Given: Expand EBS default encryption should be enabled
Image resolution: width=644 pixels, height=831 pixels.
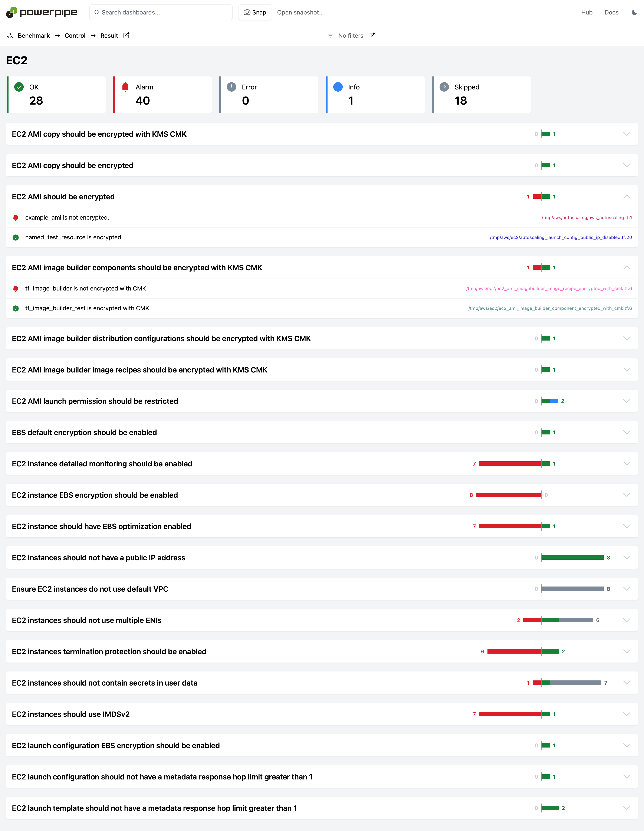Looking at the screenshot, I should click(x=627, y=432).
